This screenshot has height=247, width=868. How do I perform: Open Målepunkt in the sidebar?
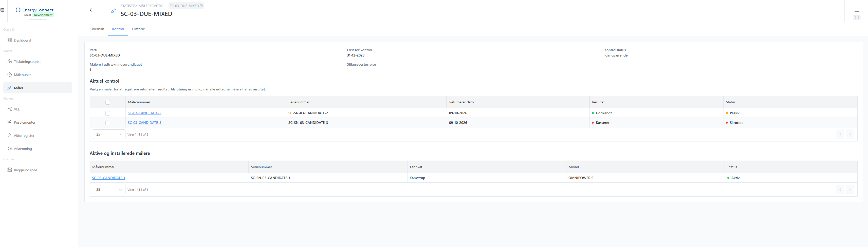coord(38,74)
